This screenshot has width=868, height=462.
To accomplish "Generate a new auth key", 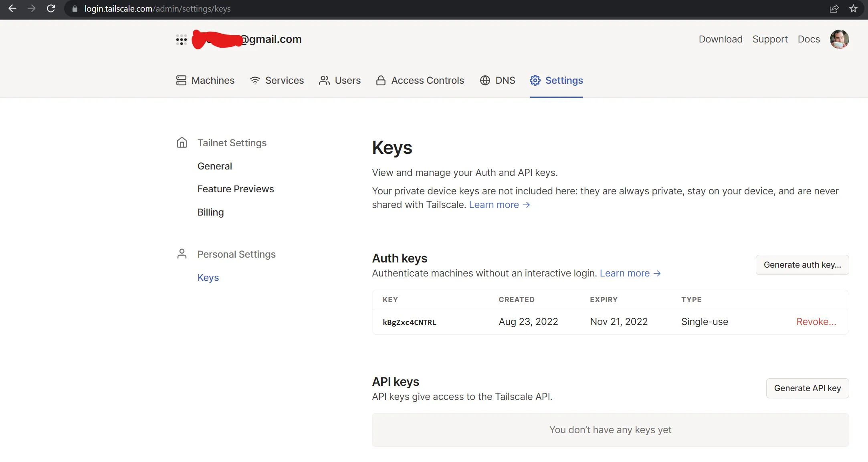I will point(802,265).
